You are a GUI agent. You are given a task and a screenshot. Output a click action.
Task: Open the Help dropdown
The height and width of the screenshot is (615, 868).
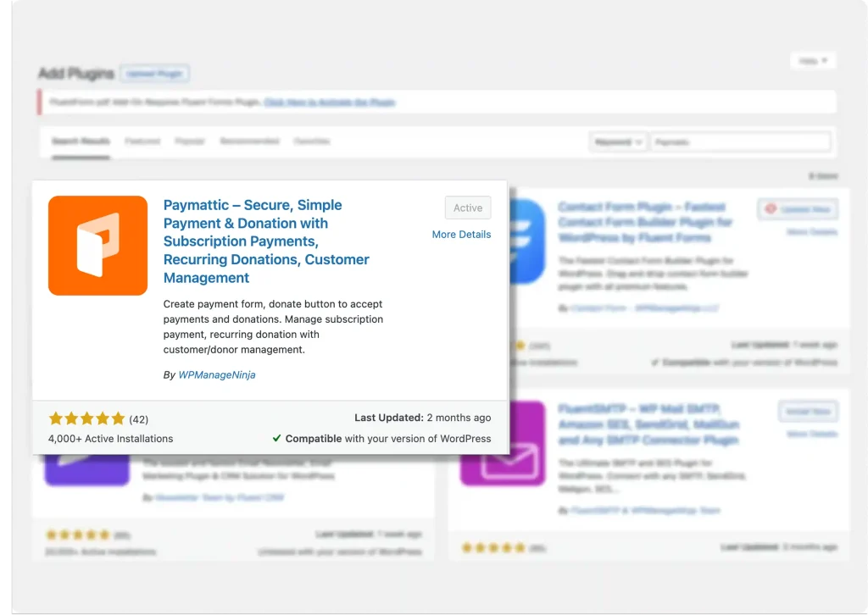click(813, 61)
